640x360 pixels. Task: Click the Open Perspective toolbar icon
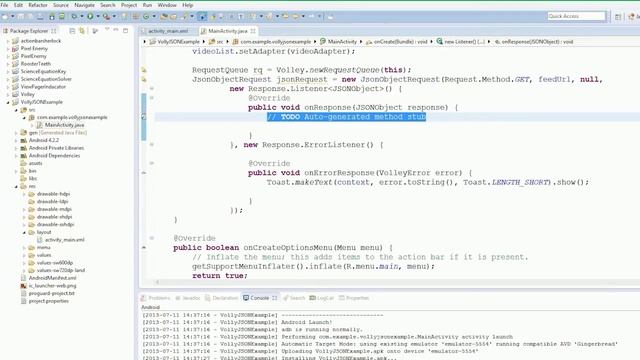coord(618,16)
